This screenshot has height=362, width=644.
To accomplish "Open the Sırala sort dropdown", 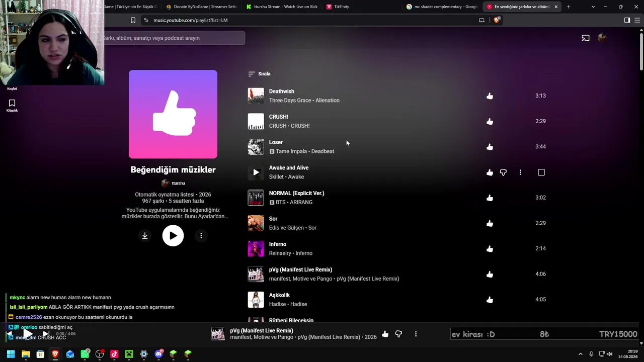I will click(x=259, y=74).
